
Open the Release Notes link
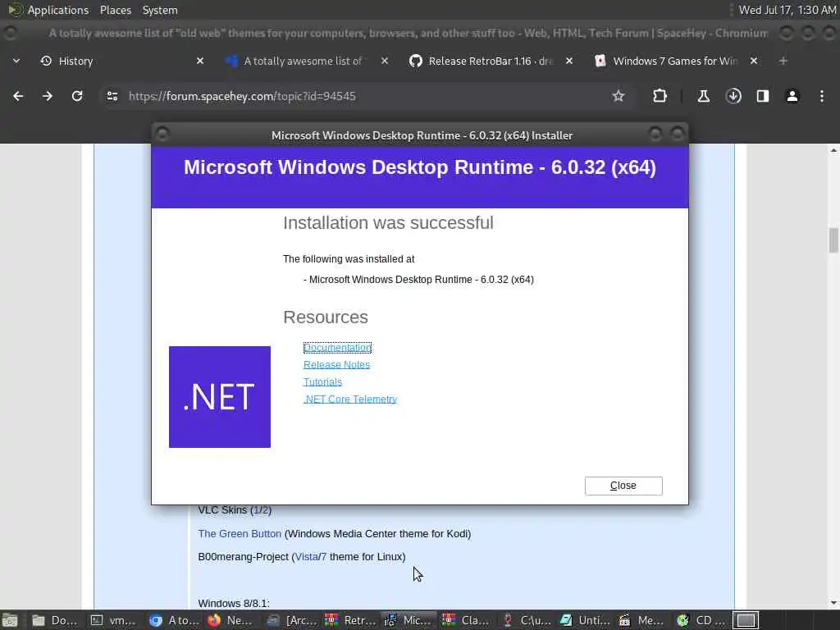[336, 365]
